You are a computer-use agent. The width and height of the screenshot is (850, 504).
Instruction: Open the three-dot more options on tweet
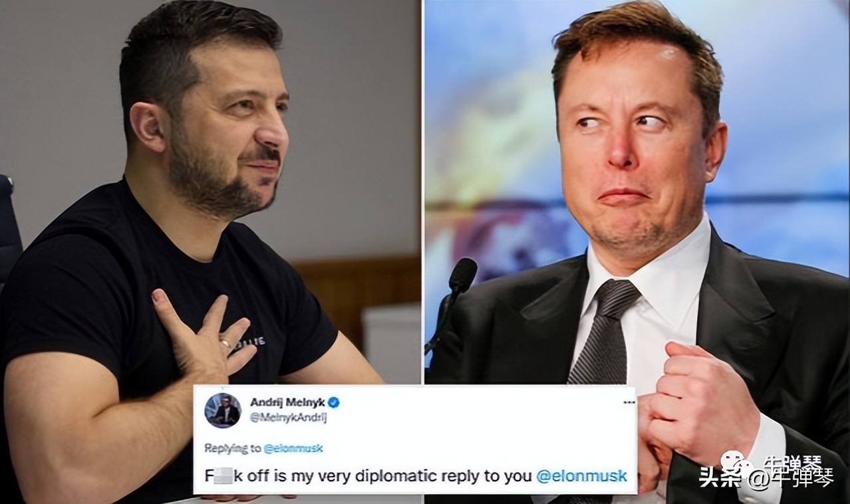click(628, 402)
